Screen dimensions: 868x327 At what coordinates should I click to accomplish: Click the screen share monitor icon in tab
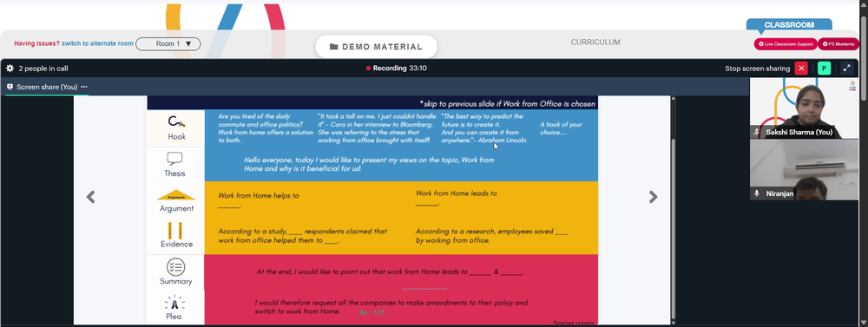tap(10, 87)
